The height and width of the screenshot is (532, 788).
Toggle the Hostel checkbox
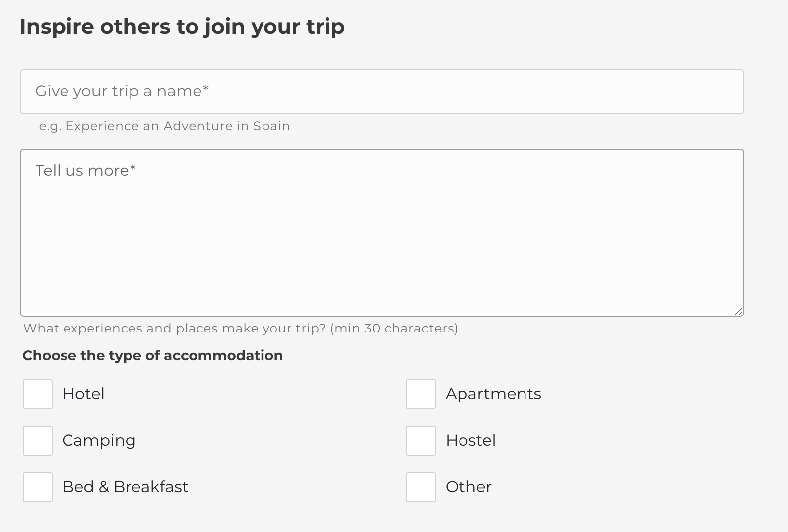tap(421, 441)
